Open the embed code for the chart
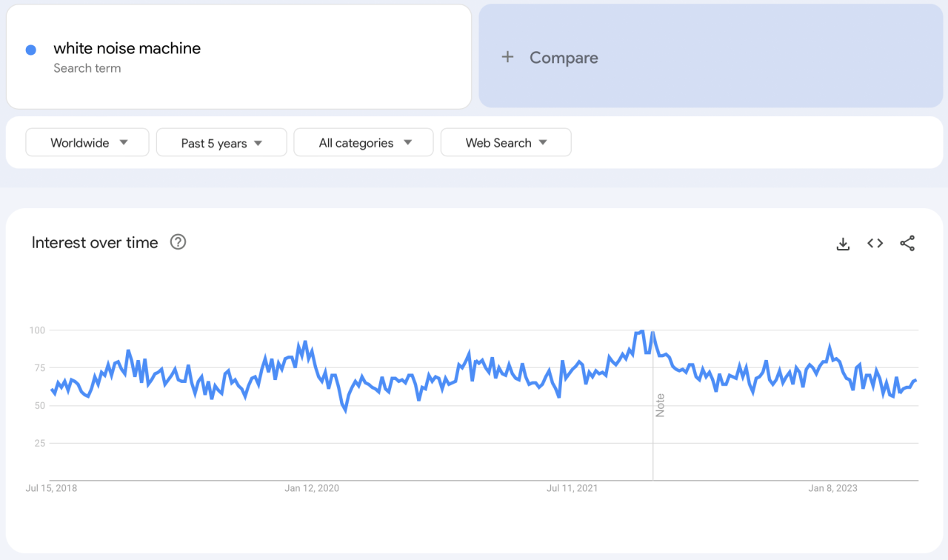 click(875, 242)
